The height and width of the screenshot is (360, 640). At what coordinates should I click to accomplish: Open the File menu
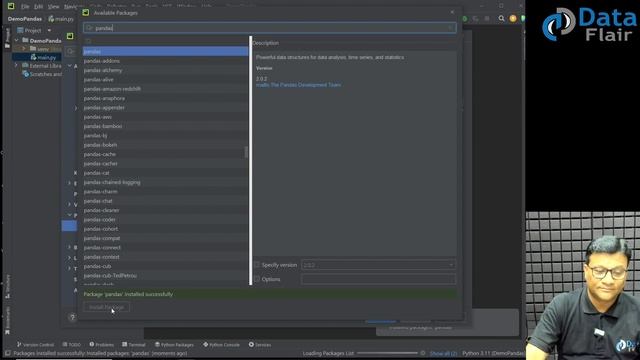coord(25,7)
